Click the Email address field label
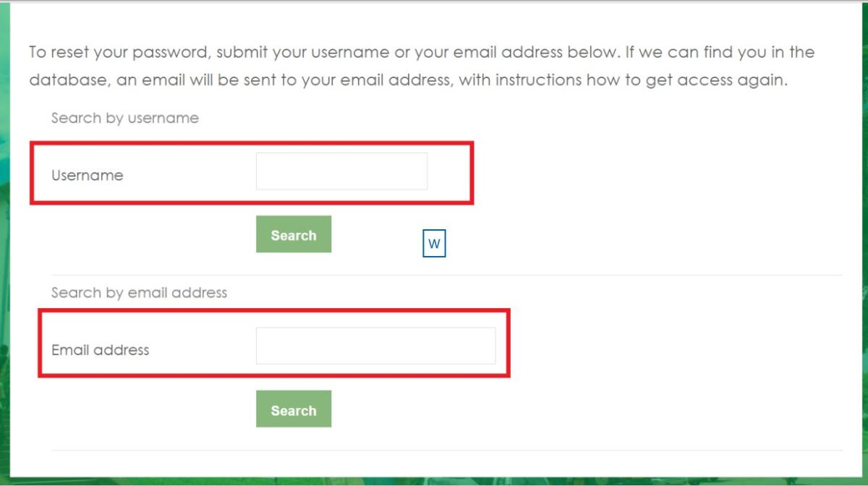 100,350
